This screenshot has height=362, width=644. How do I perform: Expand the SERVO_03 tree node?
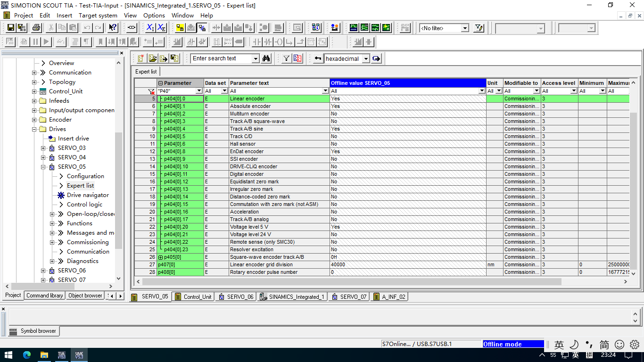pos(43,148)
